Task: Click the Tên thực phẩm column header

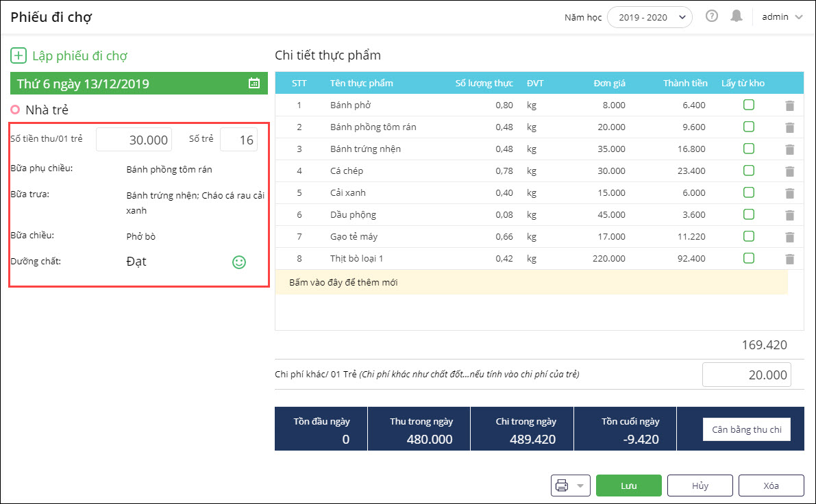Action: [x=361, y=84]
